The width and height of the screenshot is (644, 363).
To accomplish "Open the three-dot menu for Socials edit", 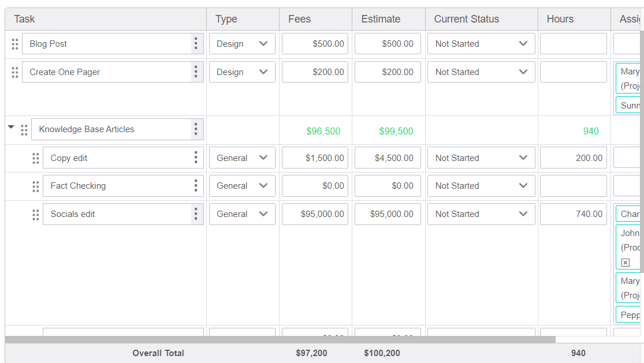I will (x=195, y=214).
